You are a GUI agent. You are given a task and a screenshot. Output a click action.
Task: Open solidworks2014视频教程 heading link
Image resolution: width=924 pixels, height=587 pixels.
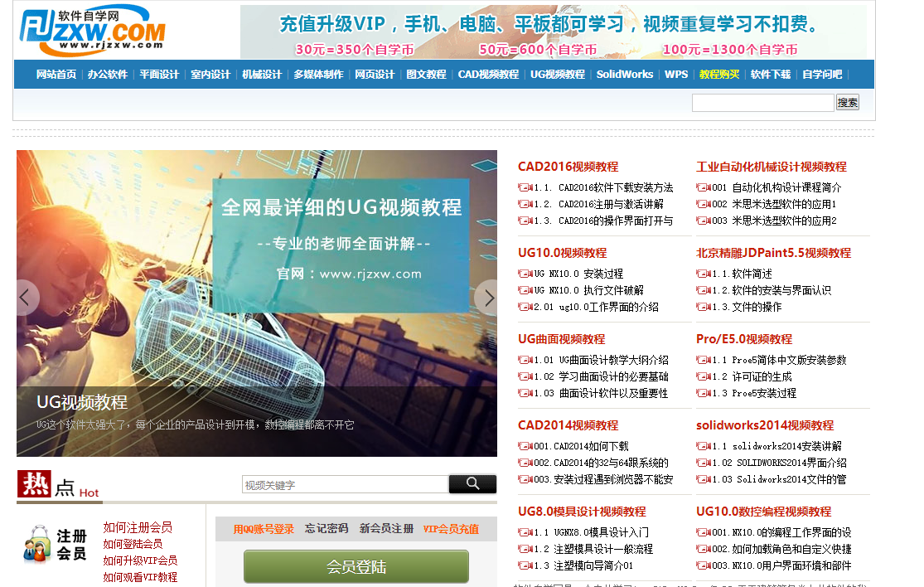pos(765,425)
